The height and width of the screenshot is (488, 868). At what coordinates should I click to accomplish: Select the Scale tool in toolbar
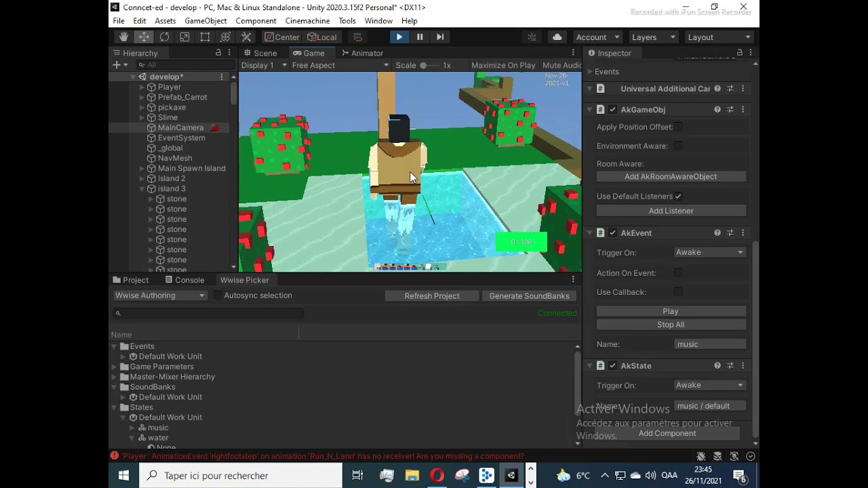pyautogui.click(x=184, y=37)
